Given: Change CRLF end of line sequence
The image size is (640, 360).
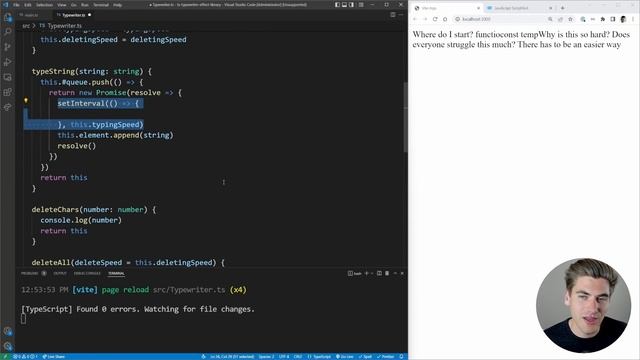Looking at the screenshot, I should point(298,356).
